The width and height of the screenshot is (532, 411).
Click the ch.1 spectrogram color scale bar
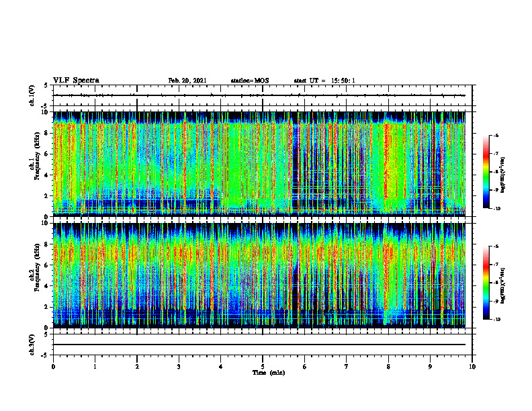click(x=486, y=172)
